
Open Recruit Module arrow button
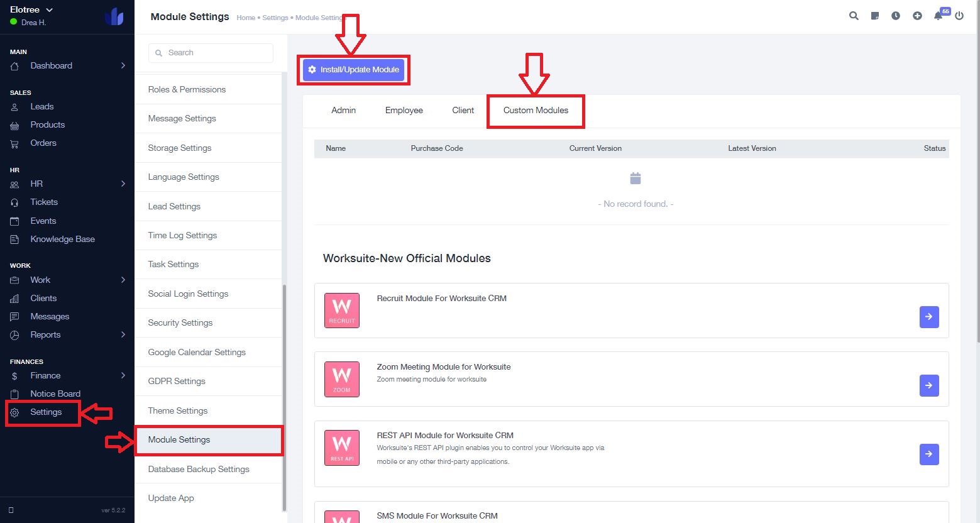click(x=929, y=317)
